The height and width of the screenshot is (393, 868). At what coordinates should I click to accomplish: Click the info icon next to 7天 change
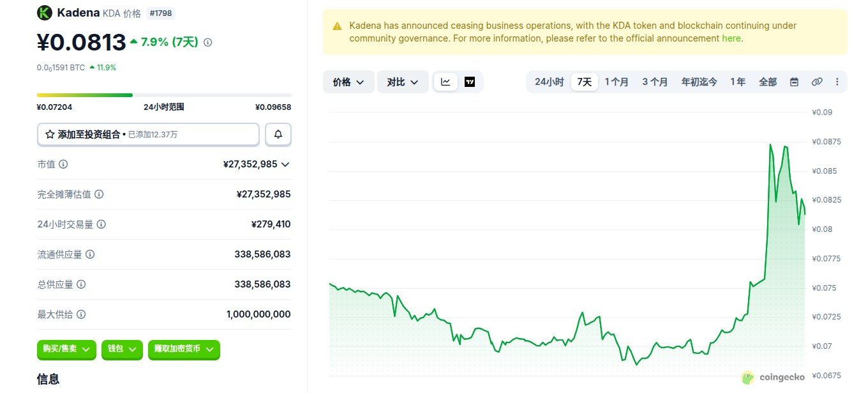(207, 42)
